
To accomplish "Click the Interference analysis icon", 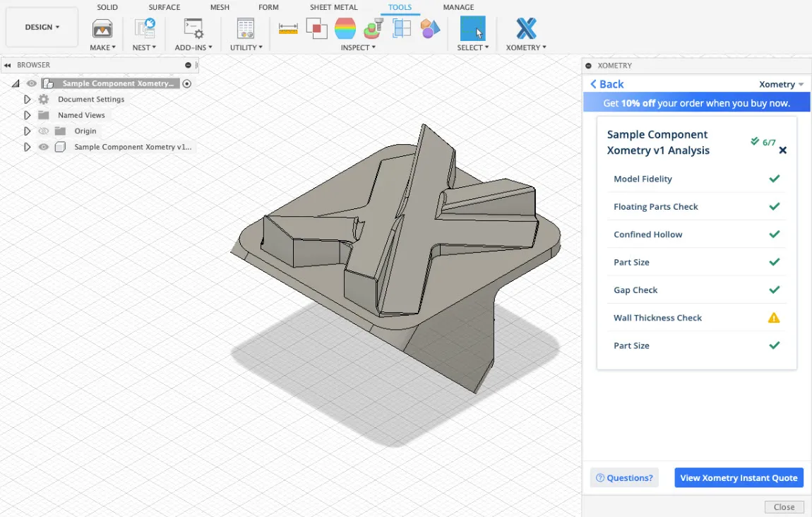I will [316, 29].
